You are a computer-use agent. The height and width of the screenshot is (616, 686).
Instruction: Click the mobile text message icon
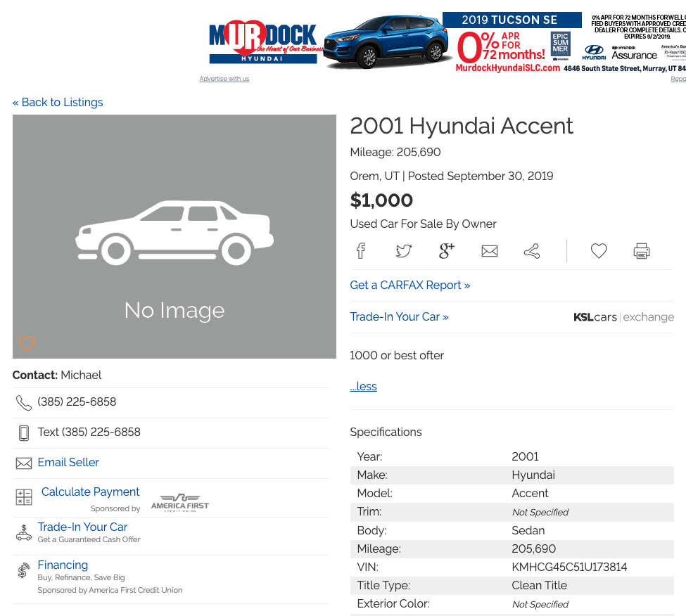24,433
